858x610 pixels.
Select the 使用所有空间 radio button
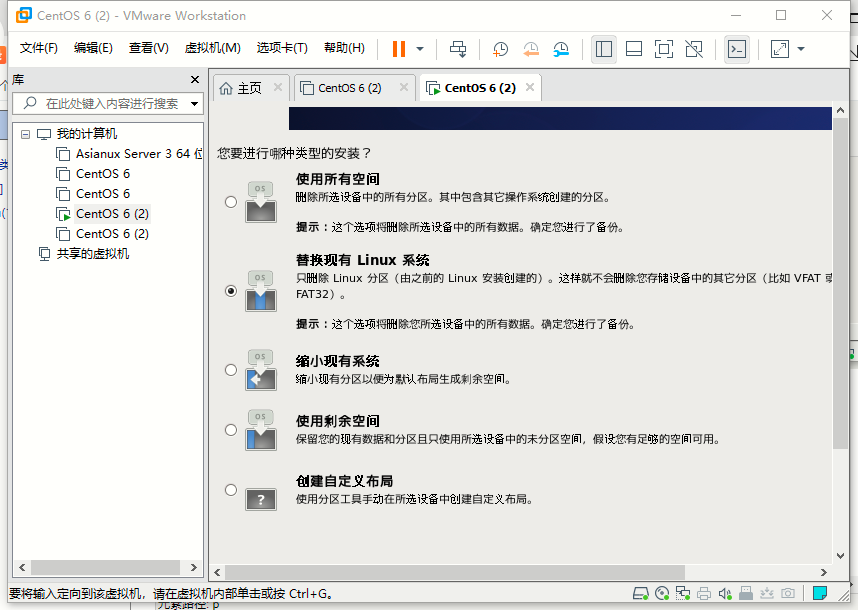(x=231, y=202)
